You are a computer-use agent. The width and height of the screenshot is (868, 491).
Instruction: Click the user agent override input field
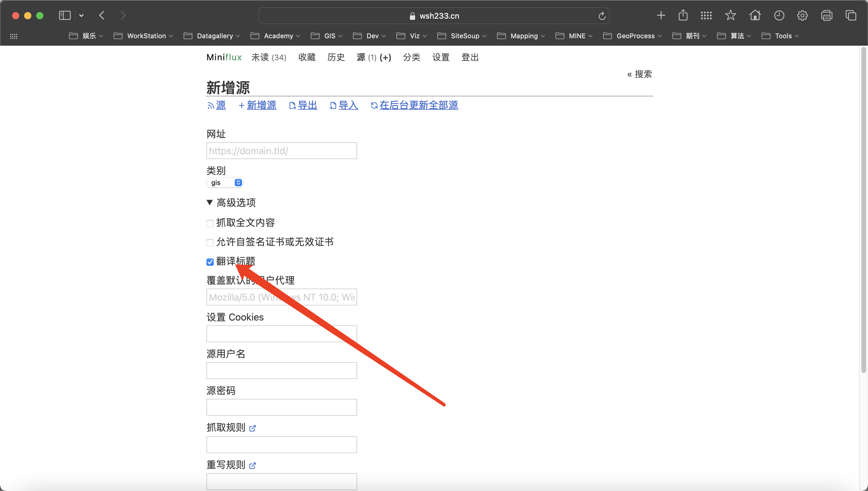282,297
